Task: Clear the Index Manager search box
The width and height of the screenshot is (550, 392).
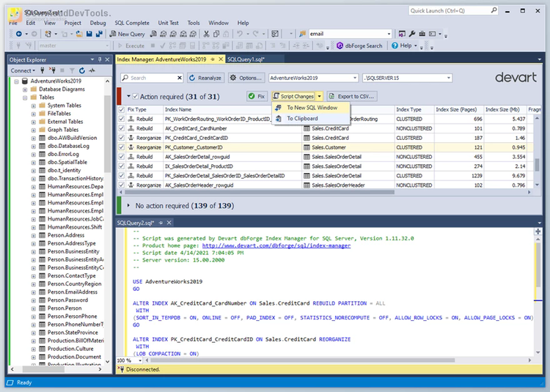Action: (180, 78)
